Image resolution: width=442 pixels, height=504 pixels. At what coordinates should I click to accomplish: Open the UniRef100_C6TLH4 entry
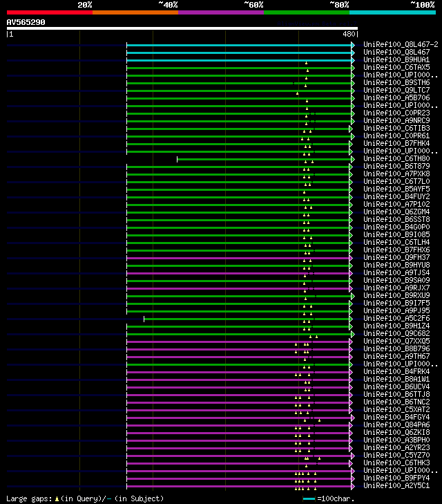[x=396, y=243]
